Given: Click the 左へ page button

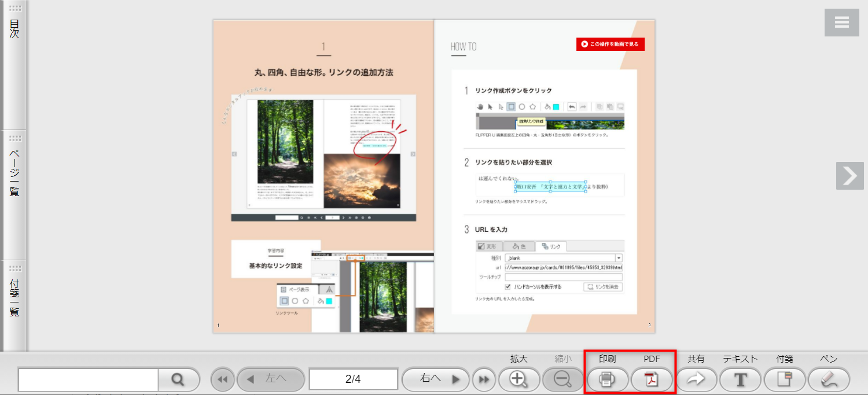Looking at the screenshot, I should click(x=271, y=379).
